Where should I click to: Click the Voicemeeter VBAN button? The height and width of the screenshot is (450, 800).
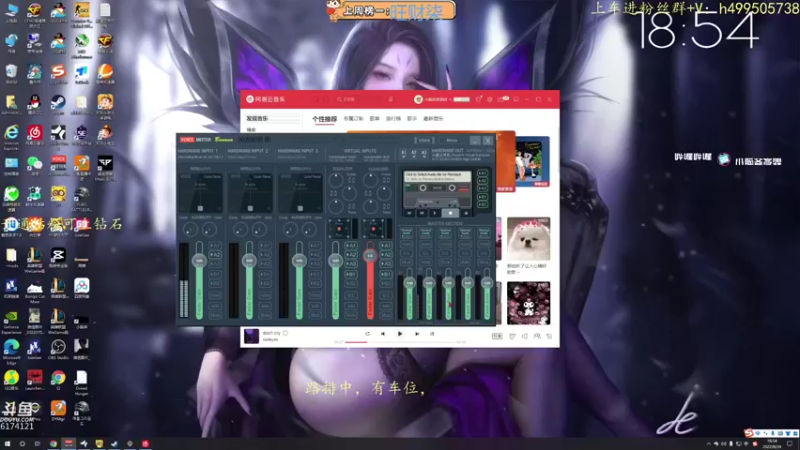click(424, 140)
